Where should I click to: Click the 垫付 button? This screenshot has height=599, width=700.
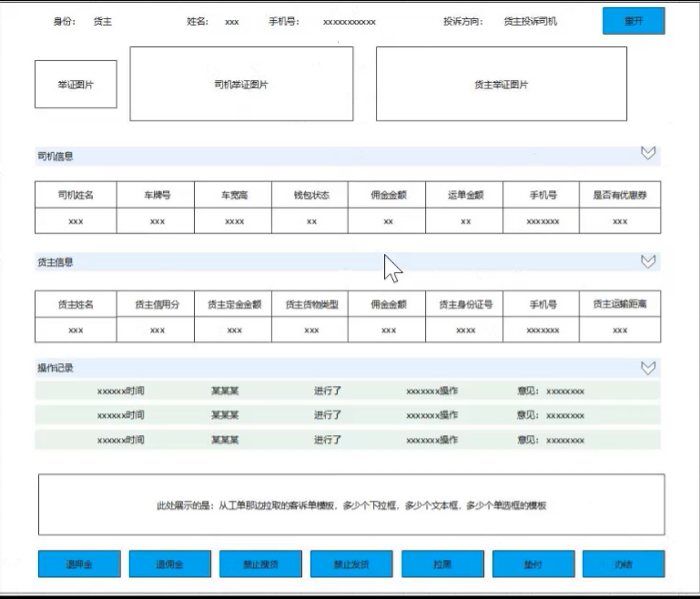[533, 563]
